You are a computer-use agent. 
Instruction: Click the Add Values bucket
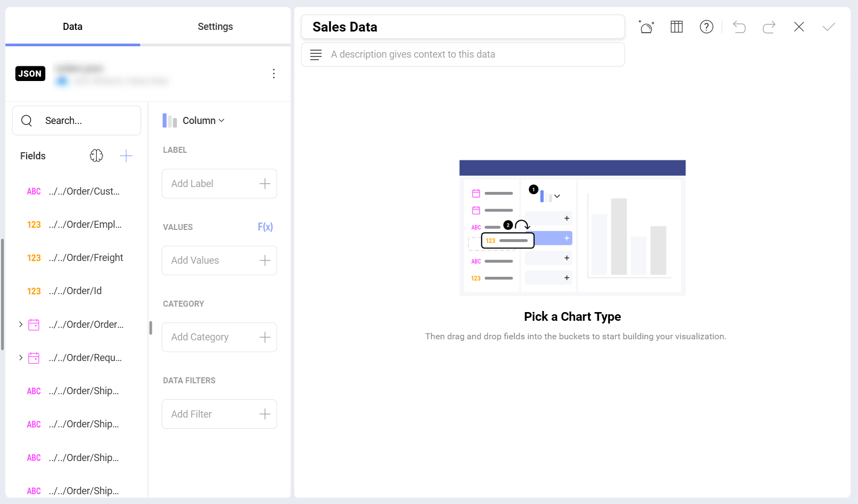click(219, 260)
